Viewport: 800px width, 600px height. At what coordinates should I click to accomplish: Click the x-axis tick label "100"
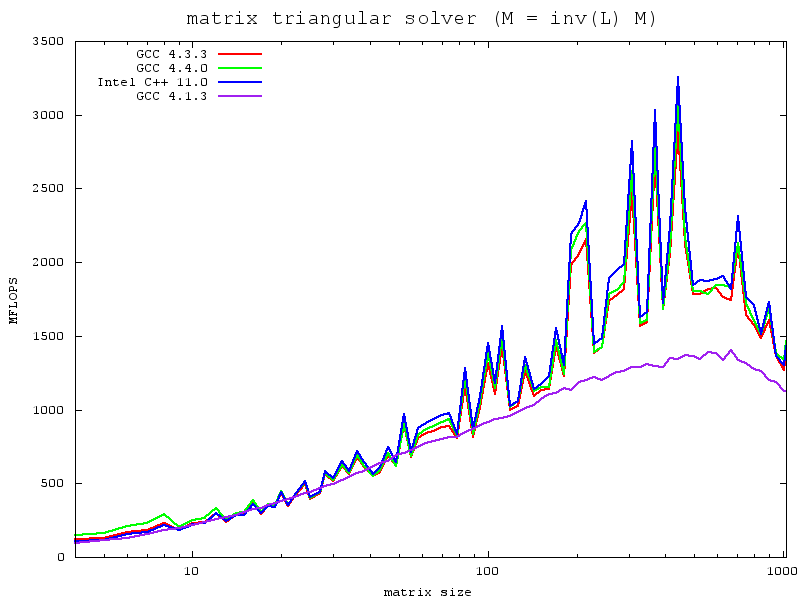point(487,573)
